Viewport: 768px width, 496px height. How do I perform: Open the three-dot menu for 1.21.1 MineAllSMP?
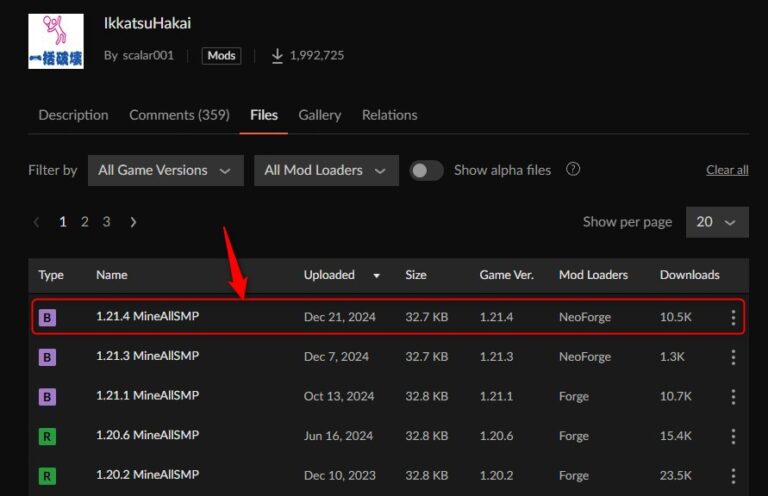pos(733,396)
